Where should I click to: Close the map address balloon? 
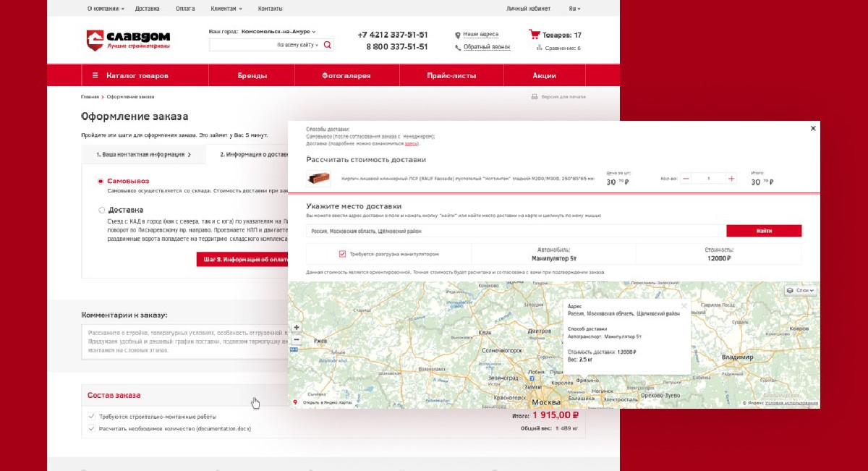684,305
